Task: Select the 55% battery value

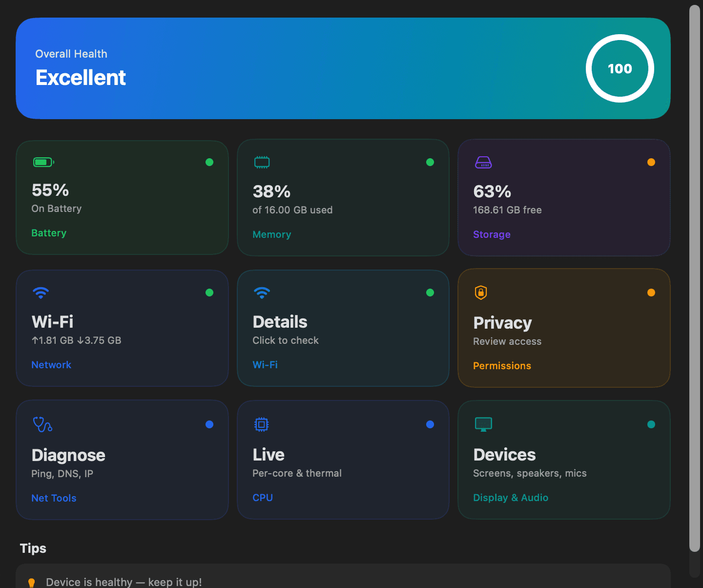Action: [50, 190]
